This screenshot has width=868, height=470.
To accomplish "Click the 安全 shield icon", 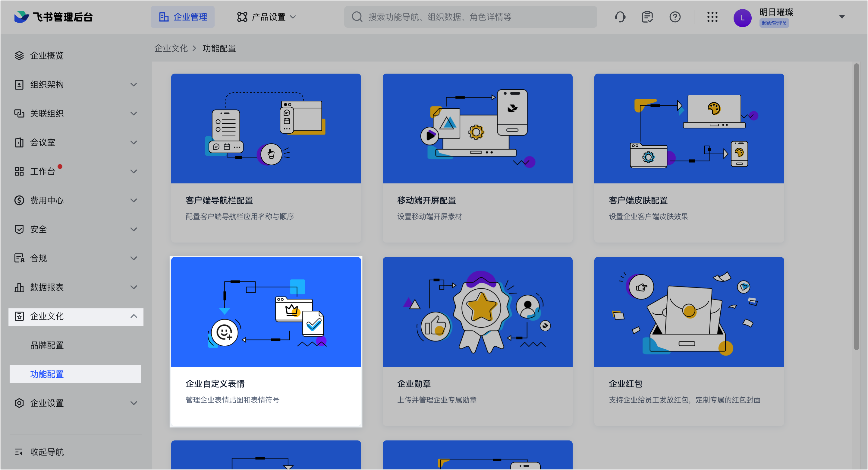I will 19,229.
